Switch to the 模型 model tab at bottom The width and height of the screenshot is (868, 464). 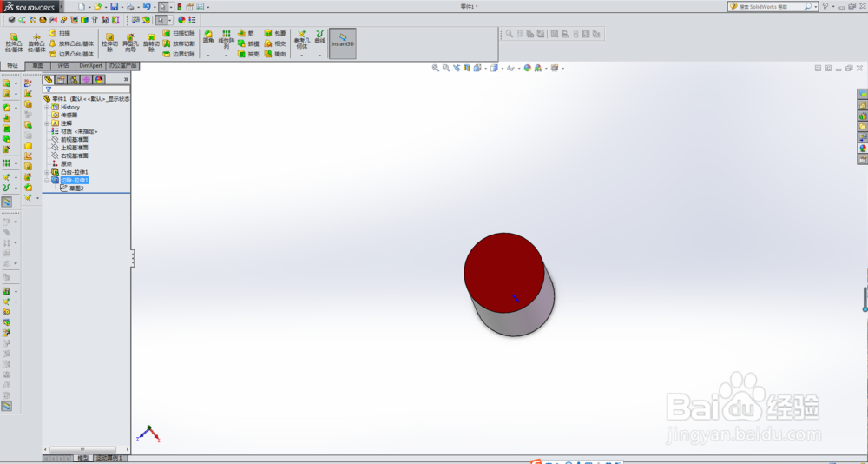83,459
